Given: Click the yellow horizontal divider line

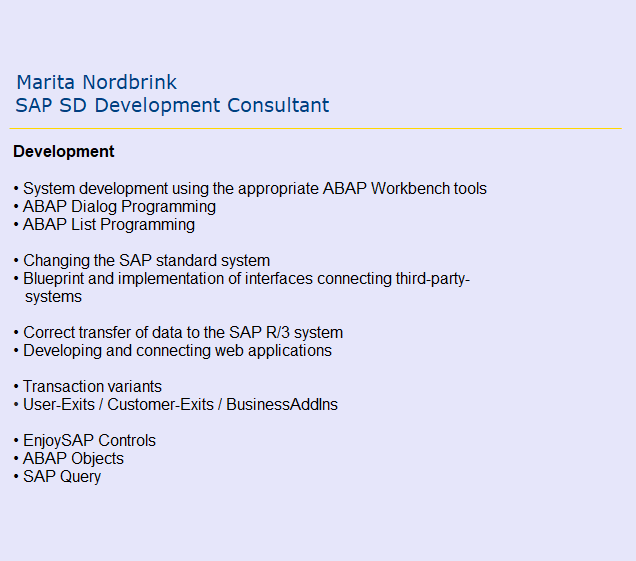Looking at the screenshot, I should point(316,128).
